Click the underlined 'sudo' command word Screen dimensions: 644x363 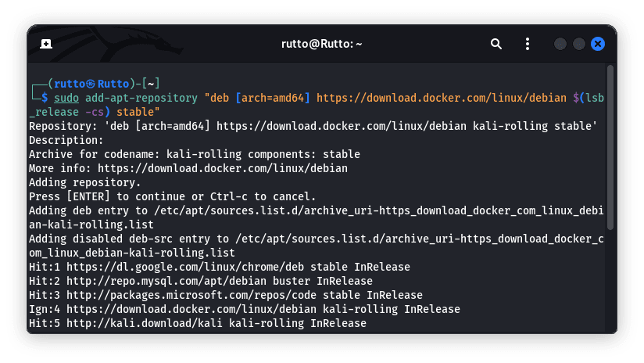point(66,98)
